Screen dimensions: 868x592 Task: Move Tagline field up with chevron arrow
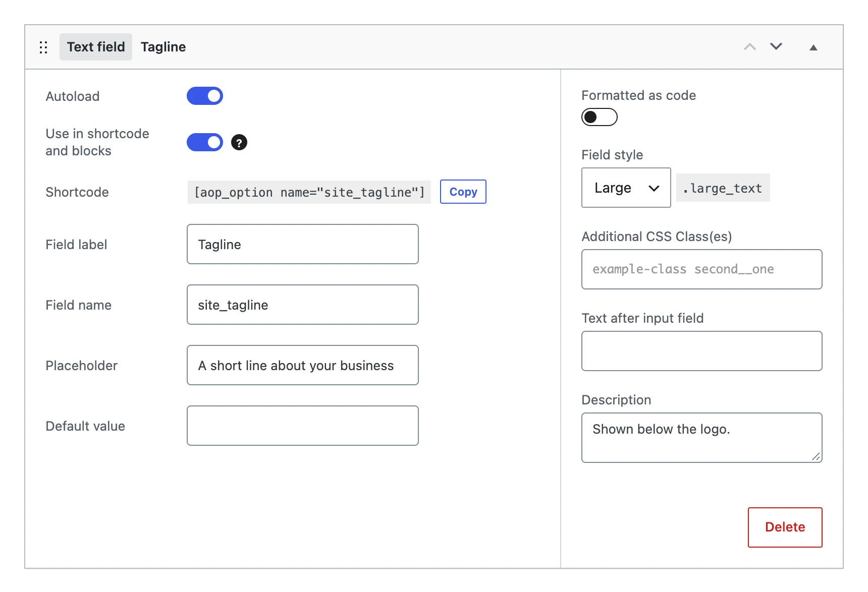(x=750, y=47)
